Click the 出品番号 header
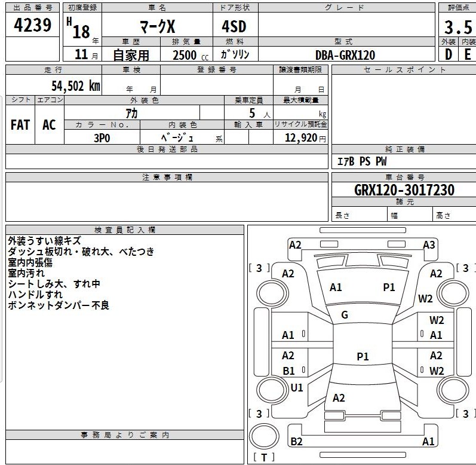This screenshot has height=465, width=476. [x=32, y=8]
